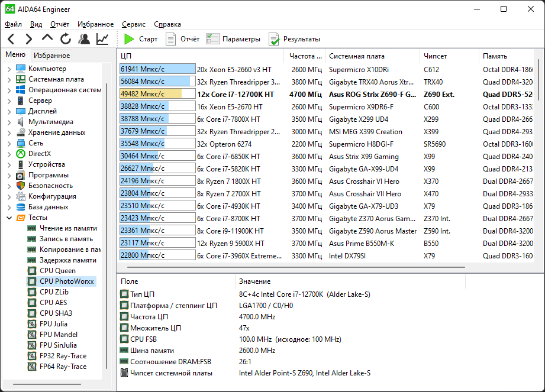
Task: Open the Сервис menu
Action: click(x=134, y=24)
